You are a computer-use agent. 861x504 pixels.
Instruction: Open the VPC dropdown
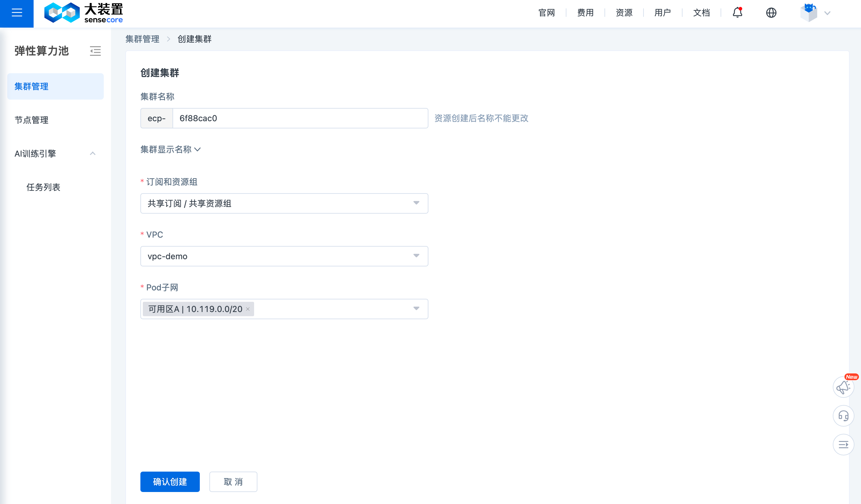click(284, 256)
